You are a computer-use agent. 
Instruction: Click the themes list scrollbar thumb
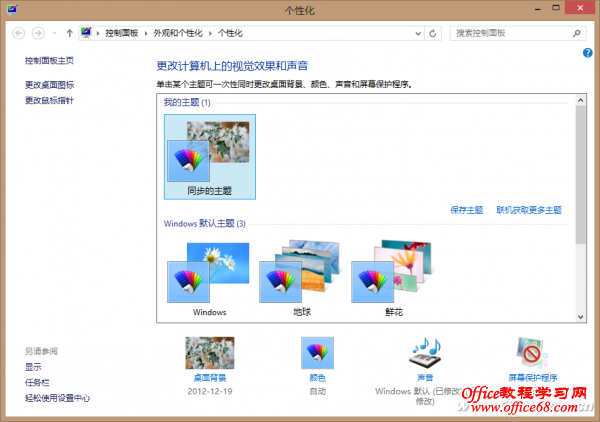(x=580, y=174)
